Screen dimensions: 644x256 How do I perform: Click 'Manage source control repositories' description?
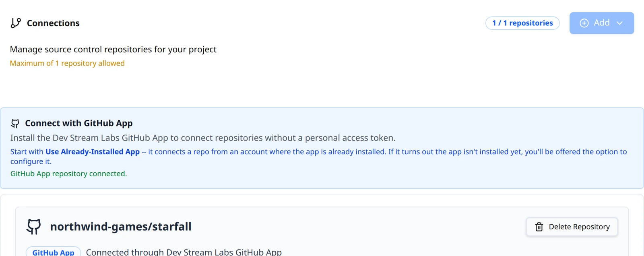pyautogui.click(x=113, y=50)
